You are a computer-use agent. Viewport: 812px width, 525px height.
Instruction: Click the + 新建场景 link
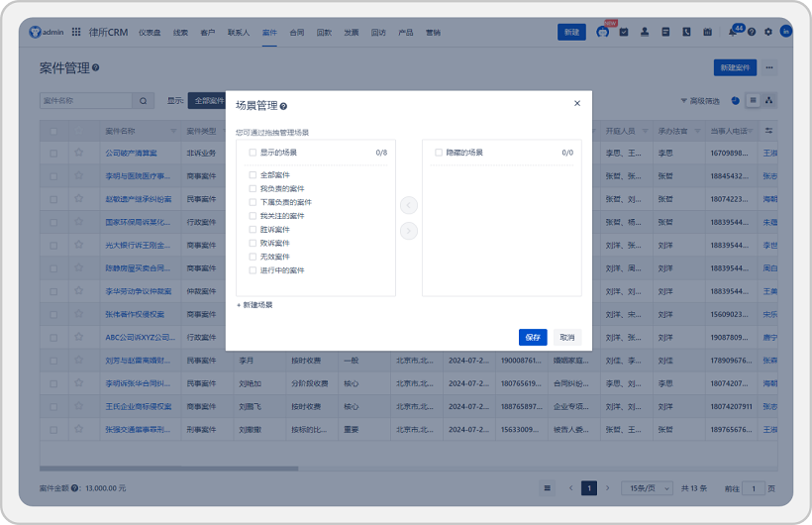click(x=254, y=305)
